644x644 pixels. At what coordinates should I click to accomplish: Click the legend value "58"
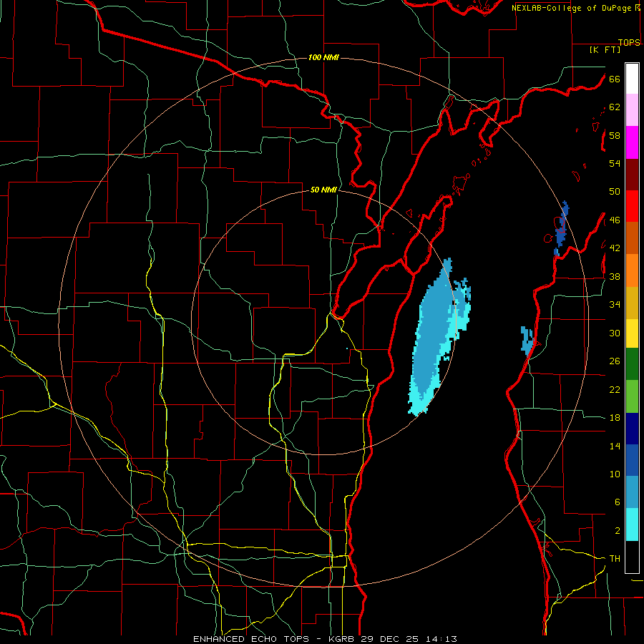click(615, 135)
